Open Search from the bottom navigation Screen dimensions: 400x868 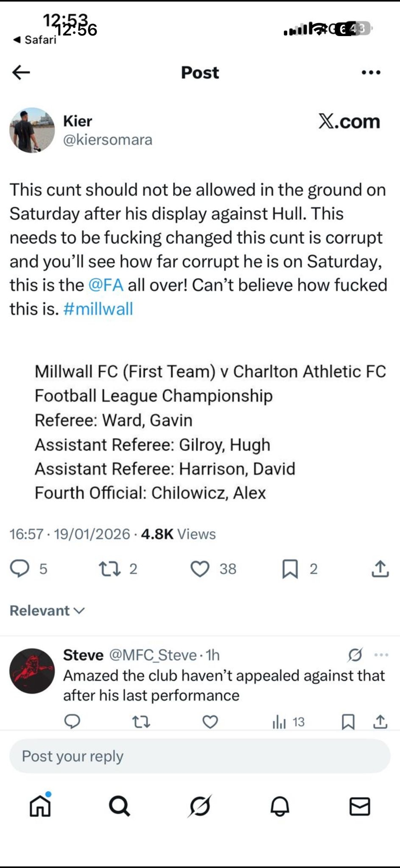click(x=120, y=806)
